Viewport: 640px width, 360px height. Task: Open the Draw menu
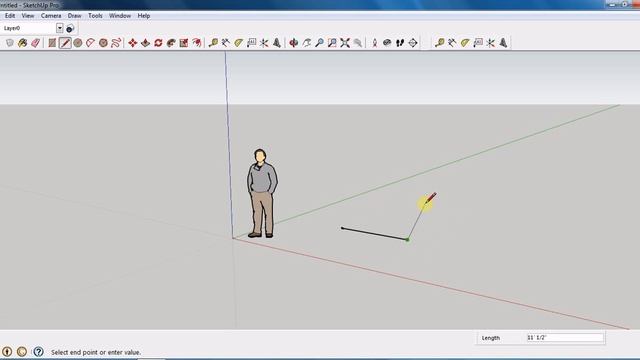[74, 16]
